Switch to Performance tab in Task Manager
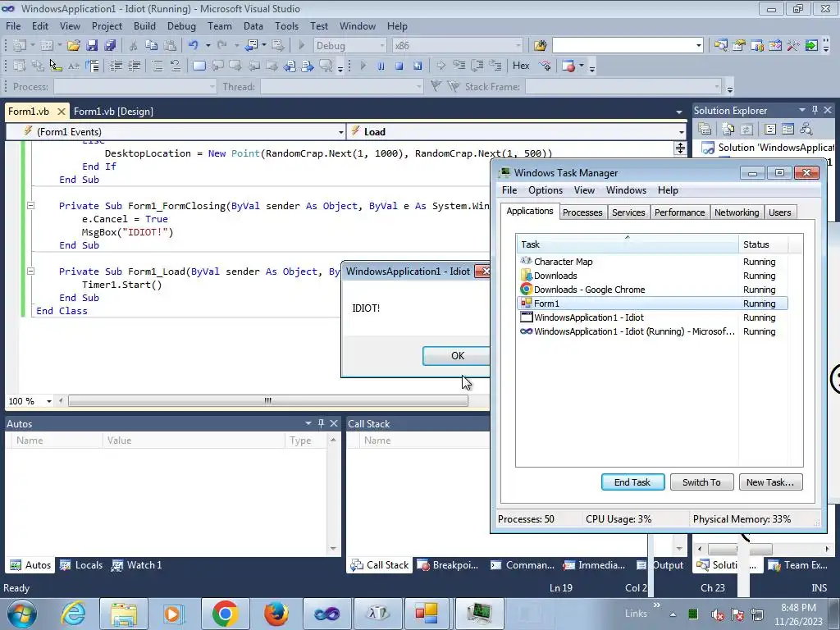The image size is (840, 630). pos(679,212)
